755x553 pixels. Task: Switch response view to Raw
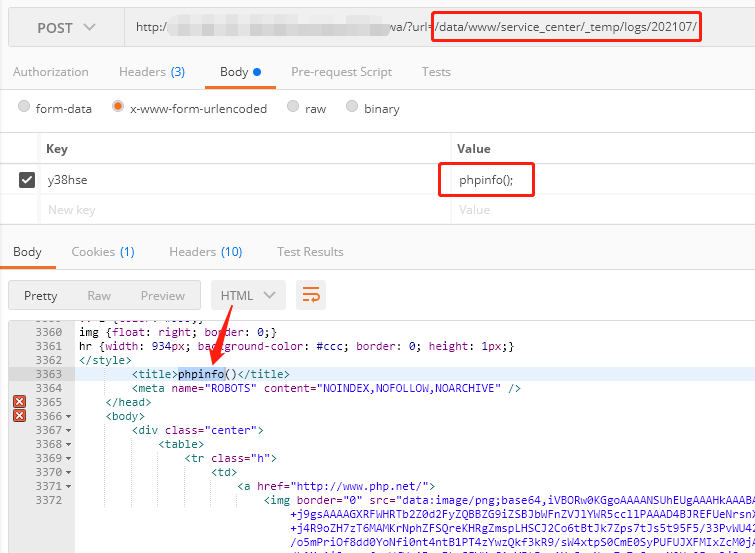pos(99,295)
